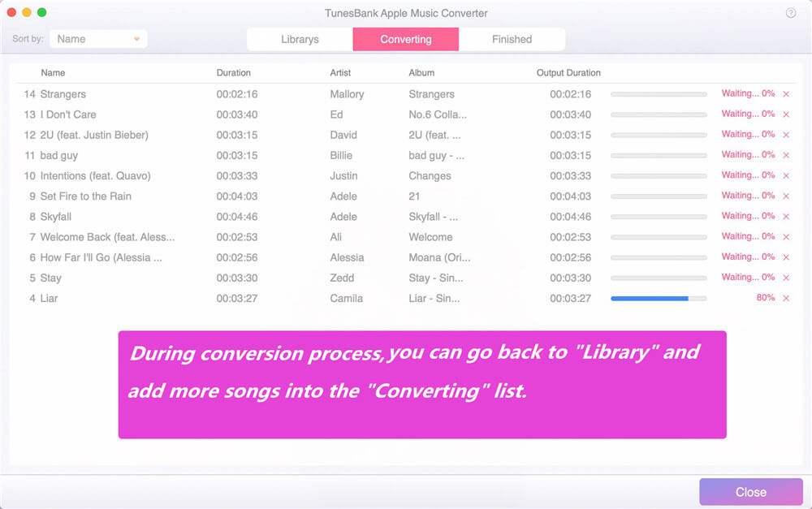Cancel How Far I'll Go conversion
The image size is (812, 509).
tap(786, 257)
